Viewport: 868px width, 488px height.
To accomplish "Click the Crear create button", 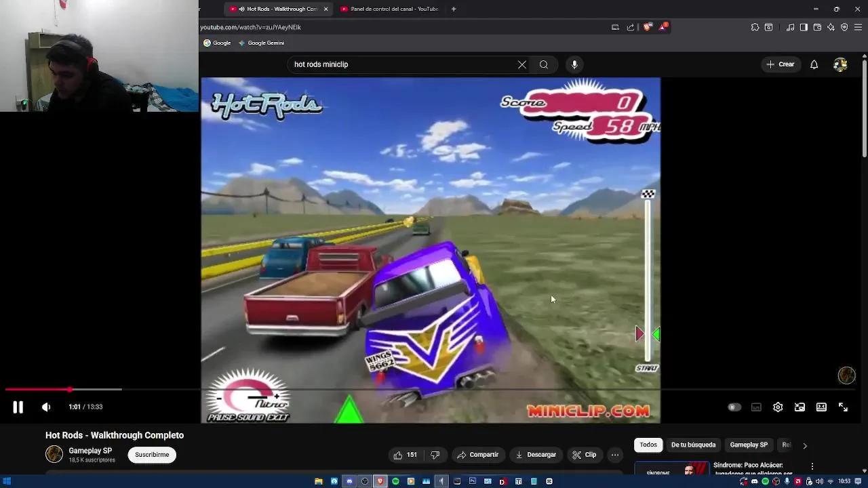I will click(x=780, y=64).
